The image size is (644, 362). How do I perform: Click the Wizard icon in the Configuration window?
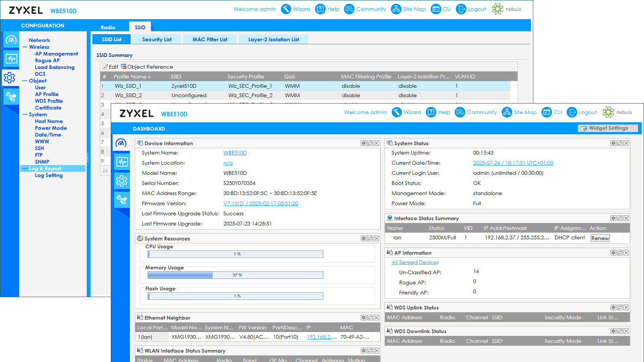point(286,9)
